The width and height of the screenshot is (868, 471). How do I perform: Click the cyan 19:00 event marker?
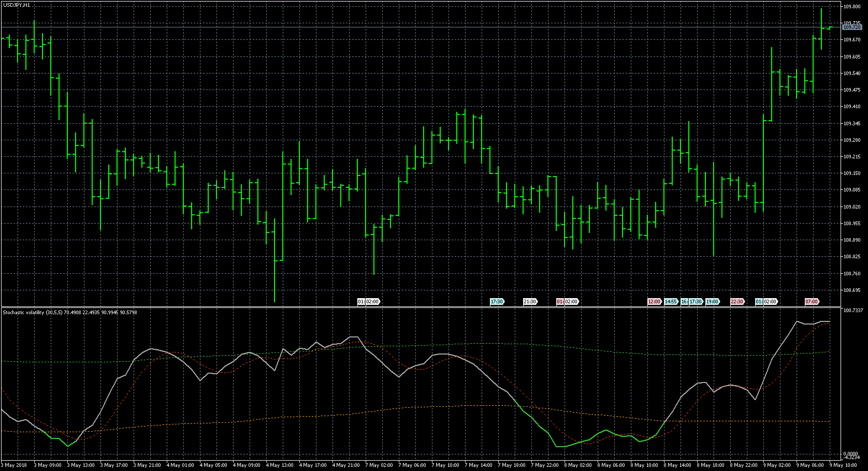click(713, 301)
